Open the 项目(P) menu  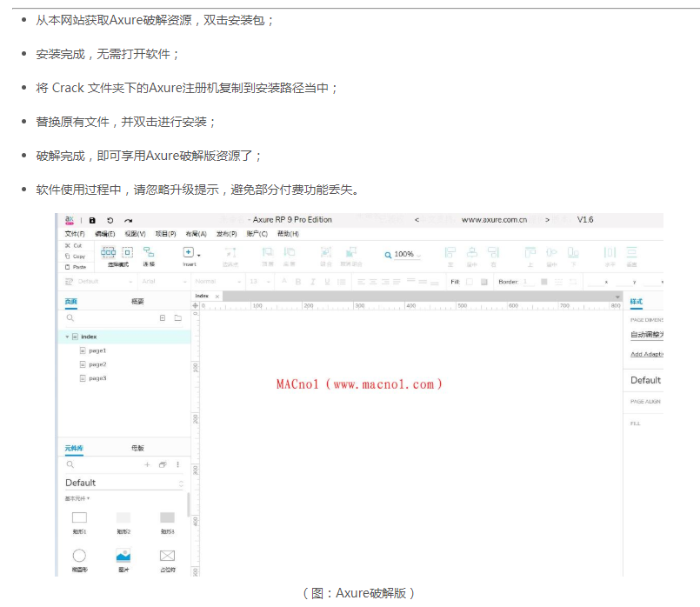165,234
